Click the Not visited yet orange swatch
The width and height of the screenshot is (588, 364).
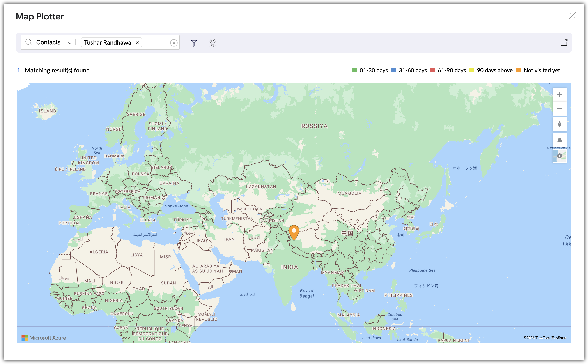tap(518, 70)
